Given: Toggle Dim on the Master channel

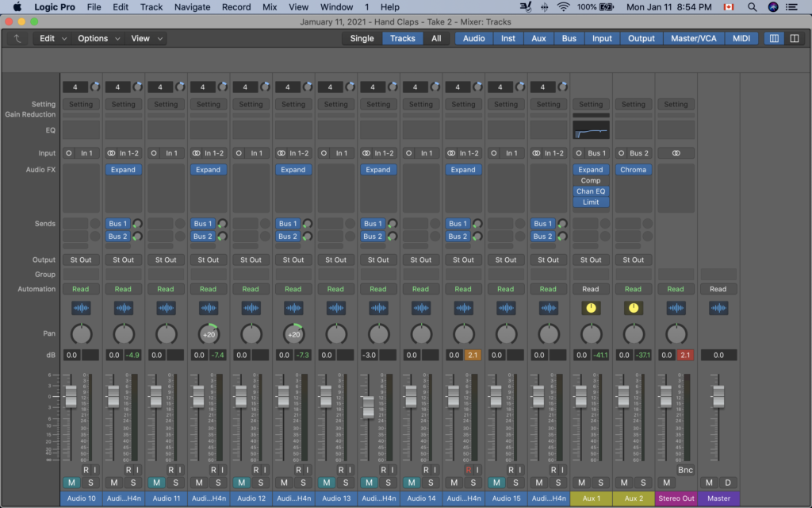Looking at the screenshot, I should (728, 483).
